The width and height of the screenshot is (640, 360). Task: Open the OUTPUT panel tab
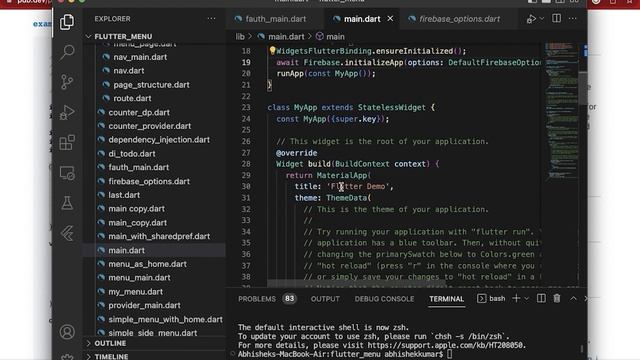tap(325, 299)
